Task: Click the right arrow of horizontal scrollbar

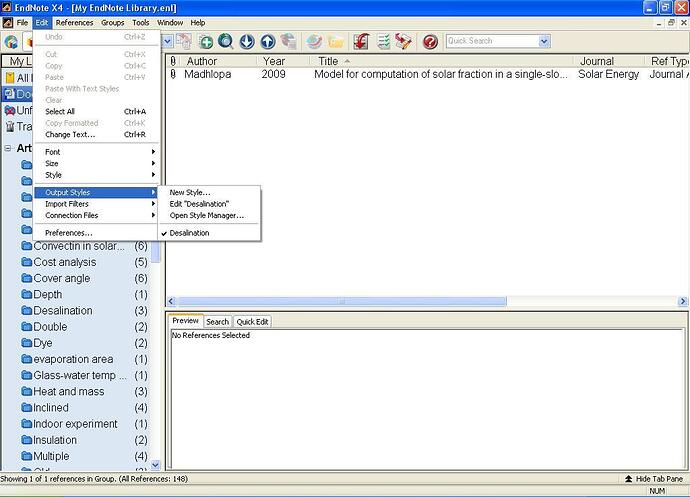Action: click(x=683, y=302)
